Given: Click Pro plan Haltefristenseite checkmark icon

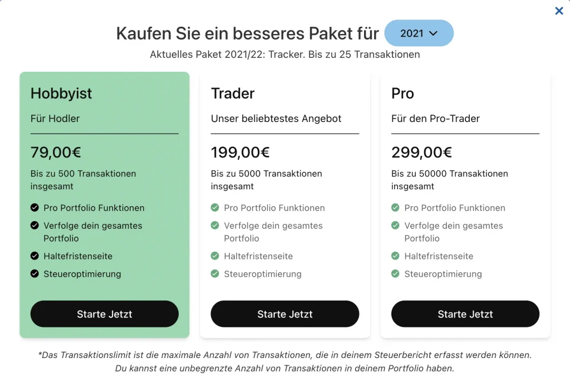Looking at the screenshot, I should click(395, 256).
